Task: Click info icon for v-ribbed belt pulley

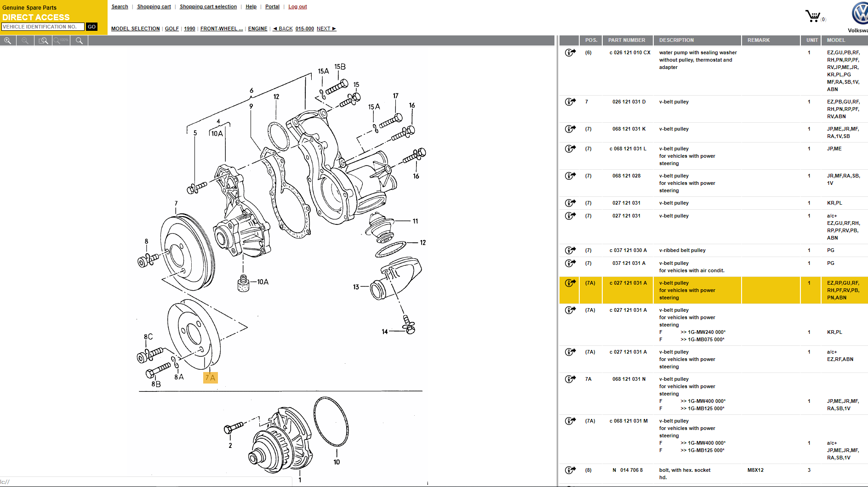Action: (570, 250)
